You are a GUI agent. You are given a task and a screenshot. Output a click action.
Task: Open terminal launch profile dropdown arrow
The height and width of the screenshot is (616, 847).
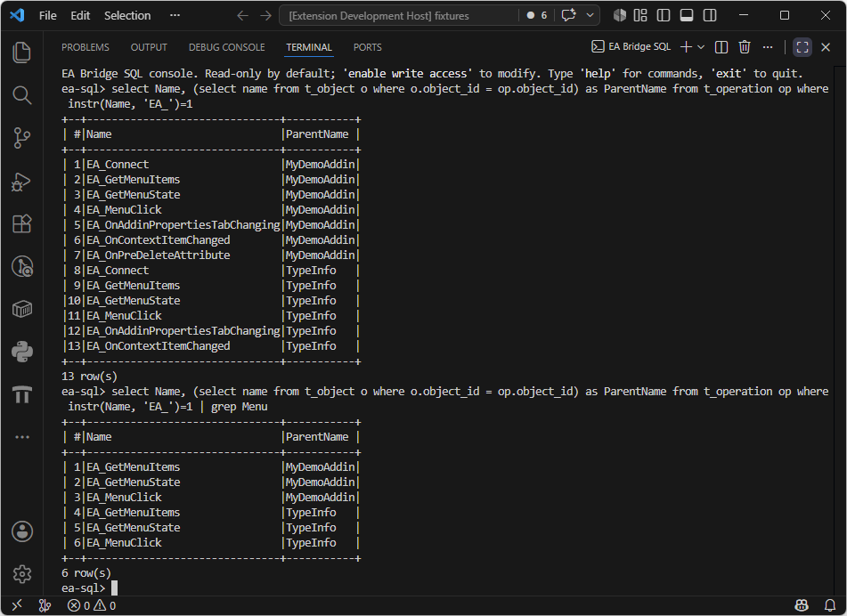(x=701, y=47)
